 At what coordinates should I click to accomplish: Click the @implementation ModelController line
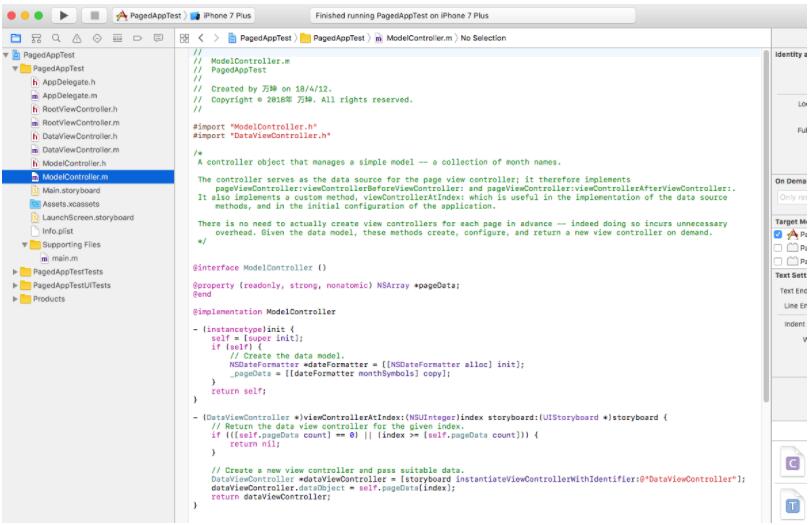coord(264,312)
